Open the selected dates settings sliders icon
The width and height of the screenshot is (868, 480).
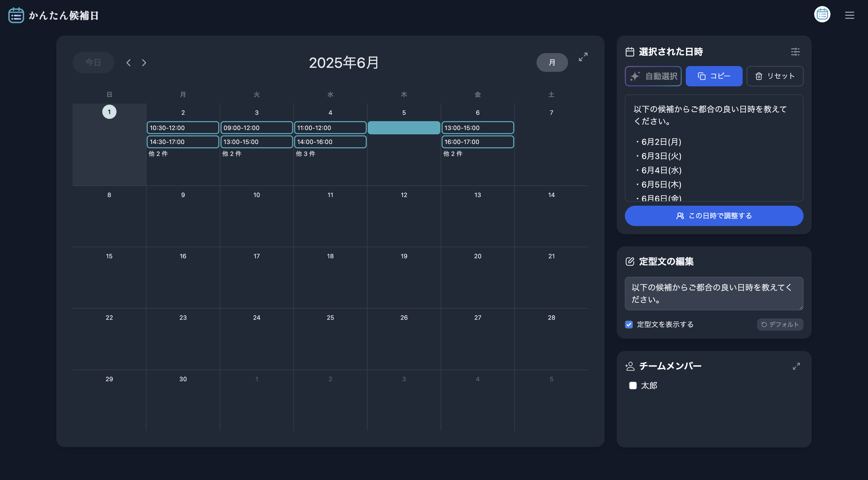pos(795,52)
